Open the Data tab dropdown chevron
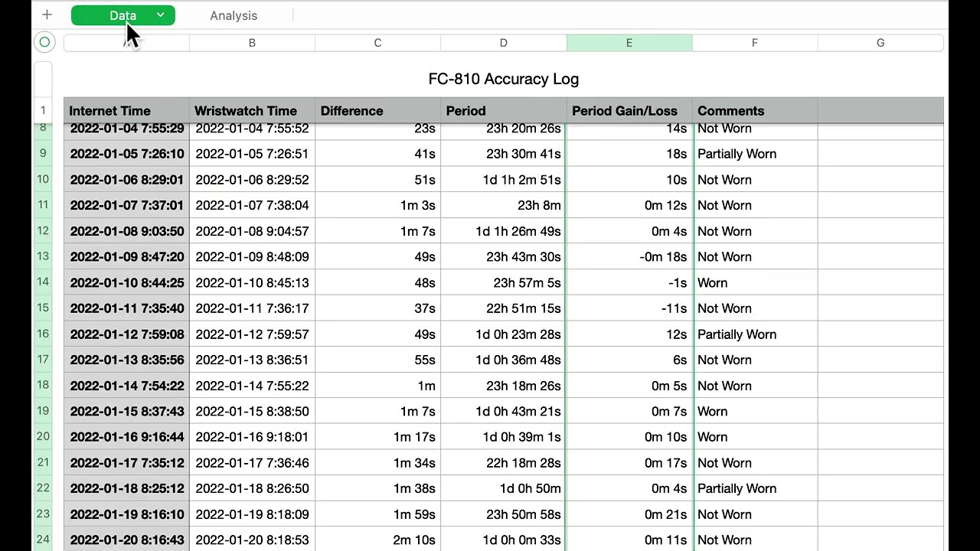980x551 pixels. coord(160,15)
